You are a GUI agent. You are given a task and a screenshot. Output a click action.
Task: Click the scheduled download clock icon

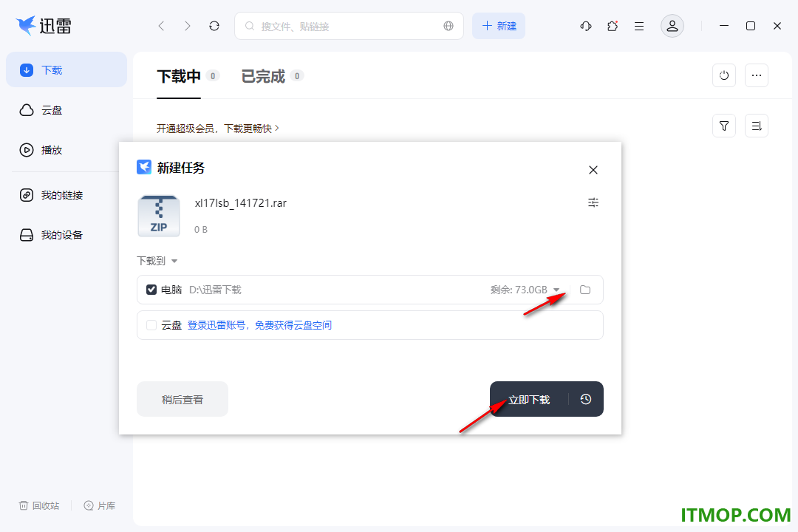[x=586, y=399]
